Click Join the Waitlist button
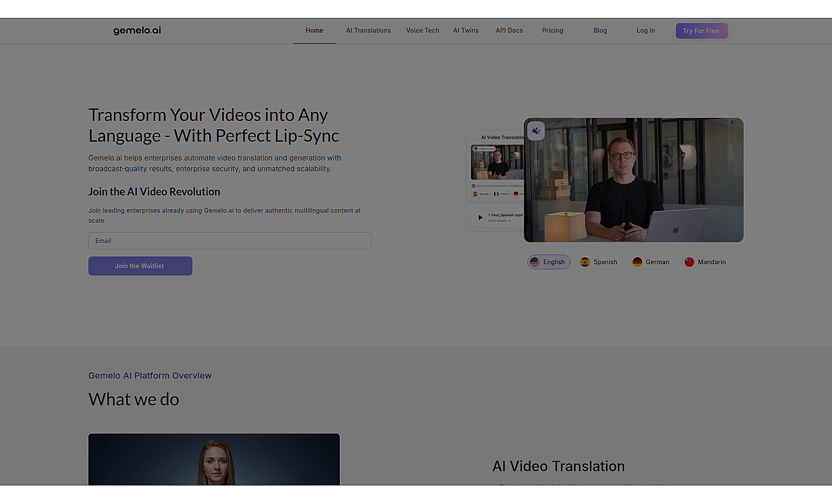This screenshot has height=504, width=832. [140, 266]
